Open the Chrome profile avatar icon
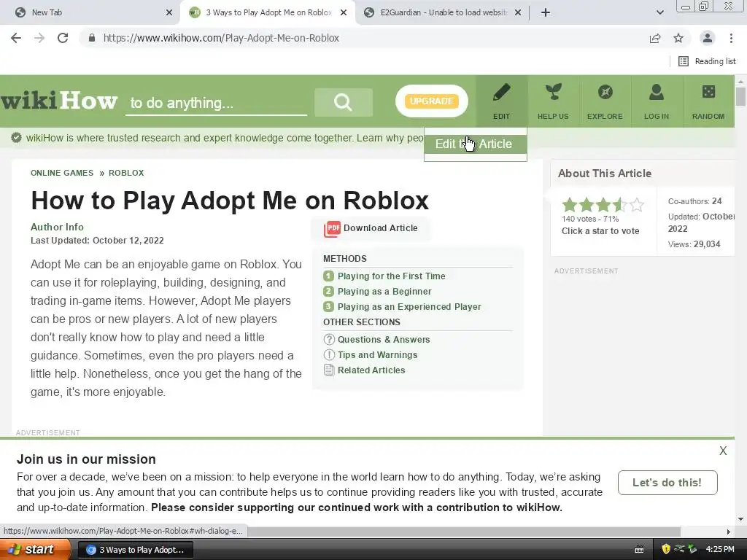The height and width of the screenshot is (560, 747). click(708, 38)
